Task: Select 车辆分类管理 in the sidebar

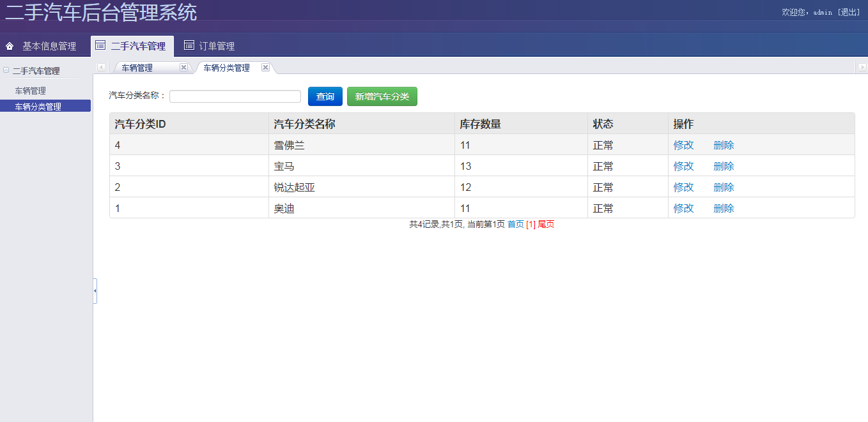Action: (x=45, y=106)
